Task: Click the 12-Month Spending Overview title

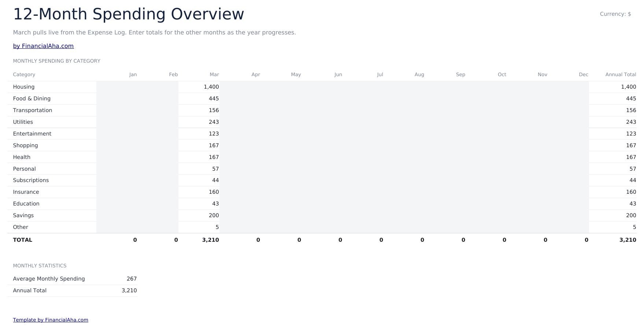Action: pos(129,14)
